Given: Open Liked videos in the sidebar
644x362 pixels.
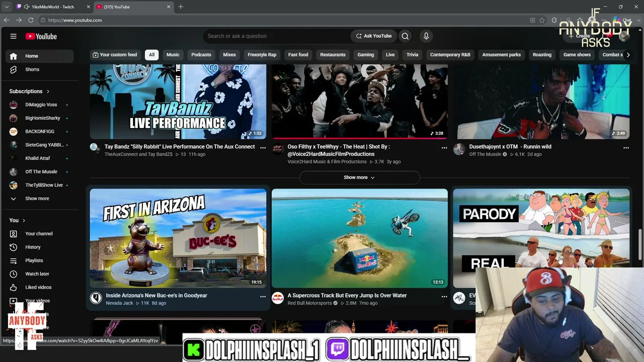Looking at the screenshot, I should point(40,288).
